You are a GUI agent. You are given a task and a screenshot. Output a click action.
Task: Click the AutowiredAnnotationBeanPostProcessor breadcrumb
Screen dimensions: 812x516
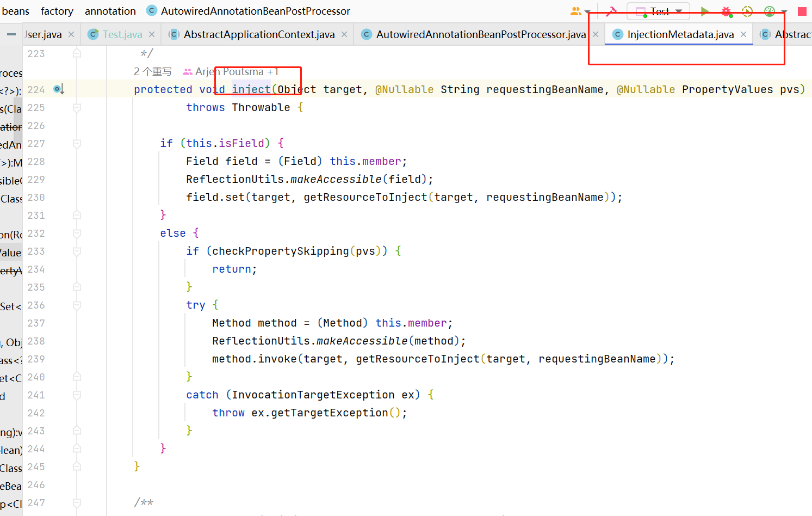[x=256, y=11]
